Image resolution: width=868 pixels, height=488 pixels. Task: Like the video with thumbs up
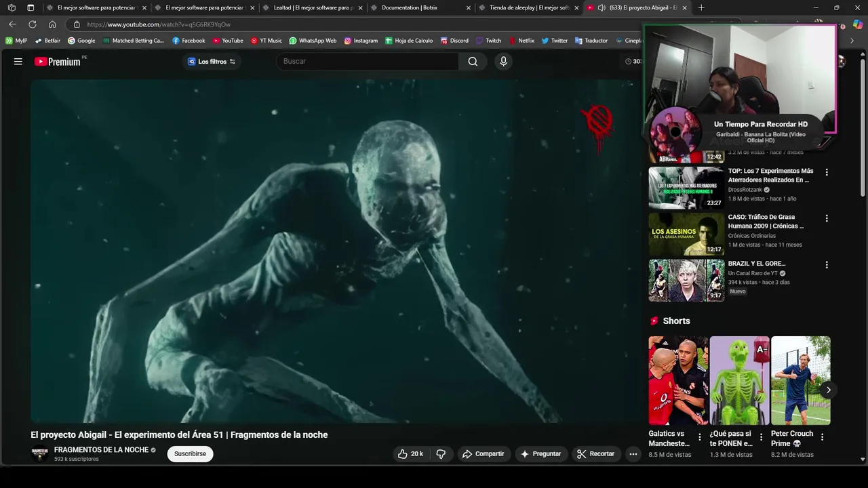410,454
